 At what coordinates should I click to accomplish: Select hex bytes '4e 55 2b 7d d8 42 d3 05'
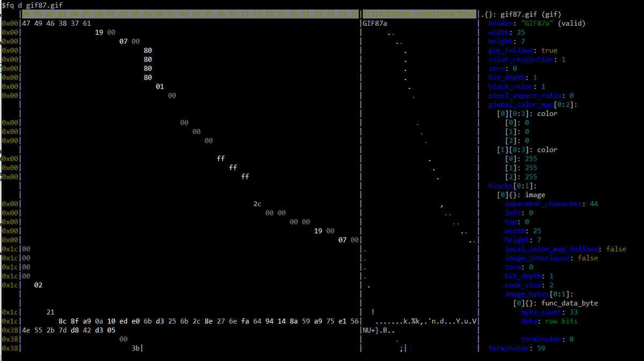69,330
